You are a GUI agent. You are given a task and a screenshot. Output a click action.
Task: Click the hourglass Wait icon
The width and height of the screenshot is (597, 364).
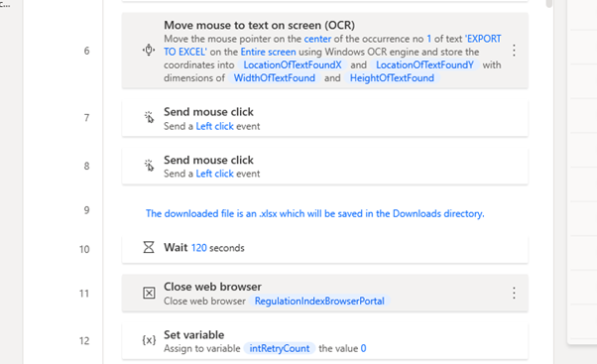[149, 248]
